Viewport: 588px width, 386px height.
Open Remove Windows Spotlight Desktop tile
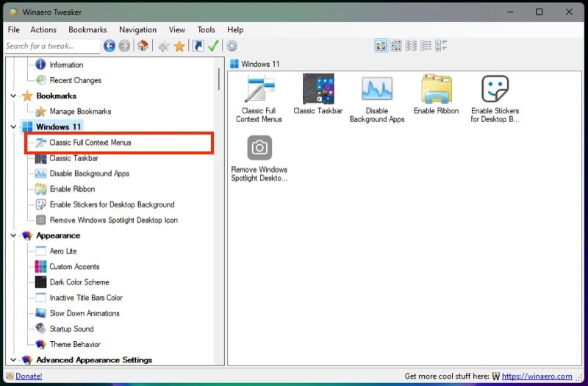click(259, 158)
